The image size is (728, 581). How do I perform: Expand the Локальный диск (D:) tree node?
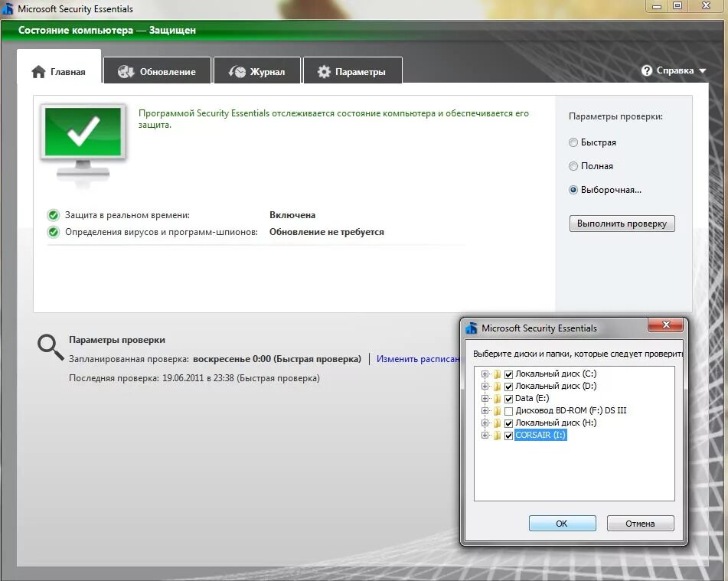tap(485, 386)
